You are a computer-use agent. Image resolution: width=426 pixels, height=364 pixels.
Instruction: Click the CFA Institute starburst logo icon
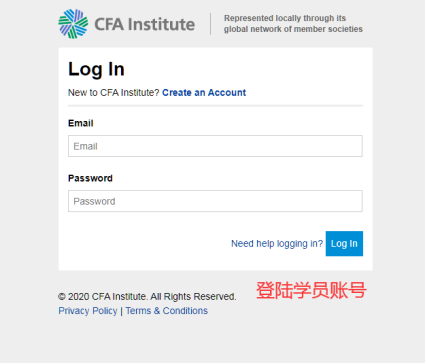(x=73, y=24)
